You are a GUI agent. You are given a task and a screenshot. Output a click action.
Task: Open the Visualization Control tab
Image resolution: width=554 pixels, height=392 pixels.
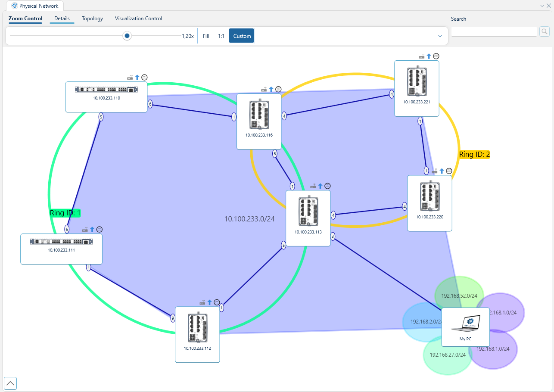[x=138, y=19]
